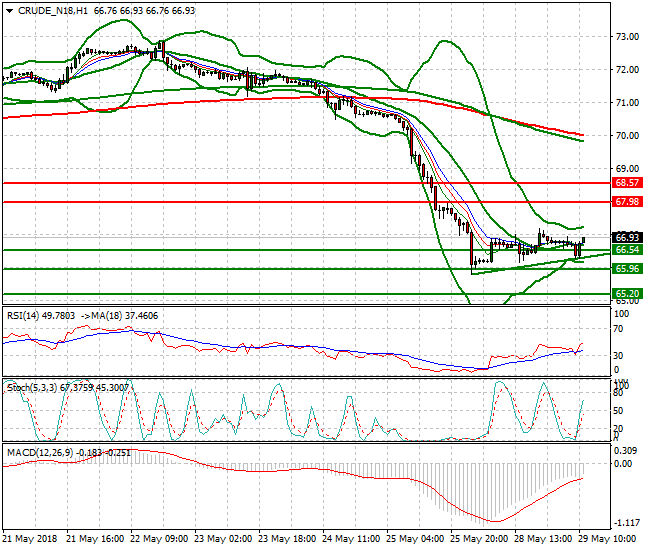Select the 28 May 13:00 time axis label
Image resolution: width=650 pixels, height=550 pixels.
[543, 539]
